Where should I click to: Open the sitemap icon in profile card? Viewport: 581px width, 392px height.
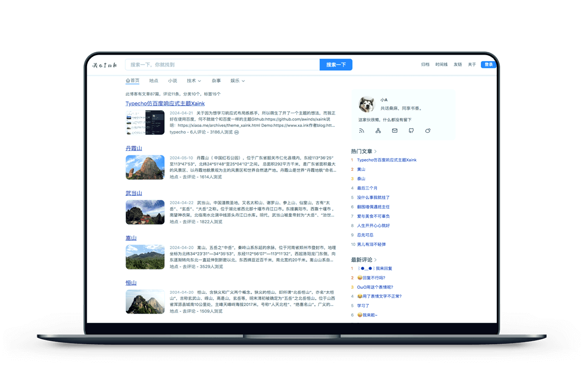(378, 131)
